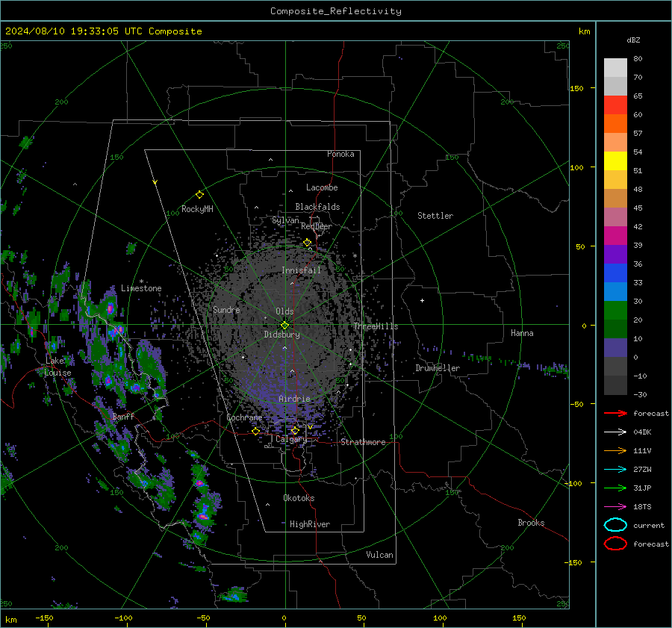Select the white 04DK arrow icon
This screenshot has height=628, width=672.
click(x=615, y=432)
